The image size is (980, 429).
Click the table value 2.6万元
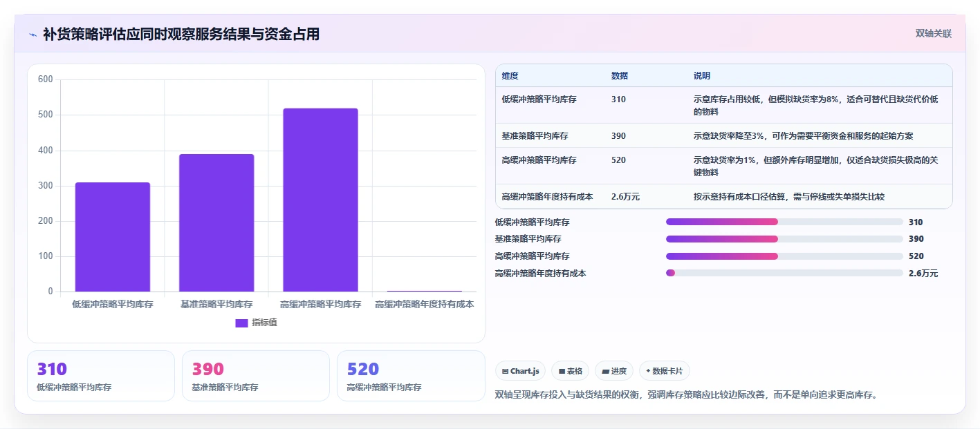click(x=625, y=197)
